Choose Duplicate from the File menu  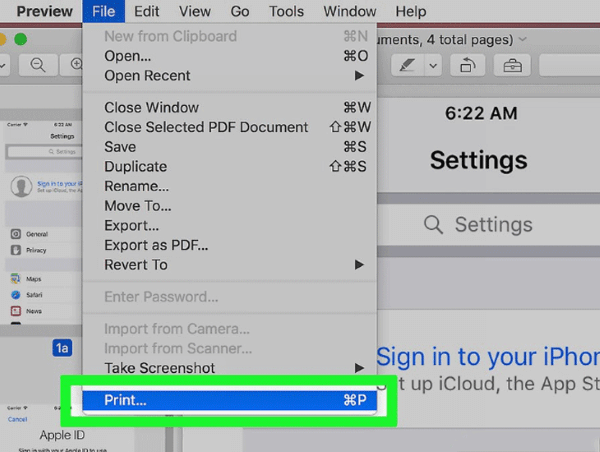click(135, 166)
